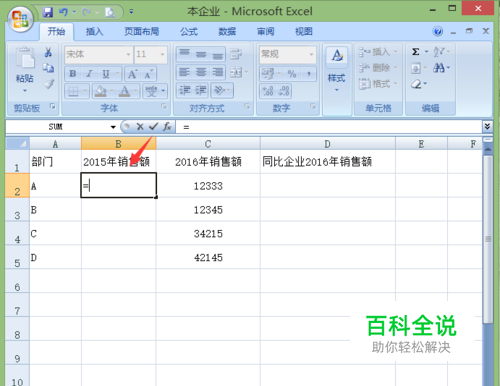Increase decimal places
Screen dimensions: 500x386
point(268,91)
